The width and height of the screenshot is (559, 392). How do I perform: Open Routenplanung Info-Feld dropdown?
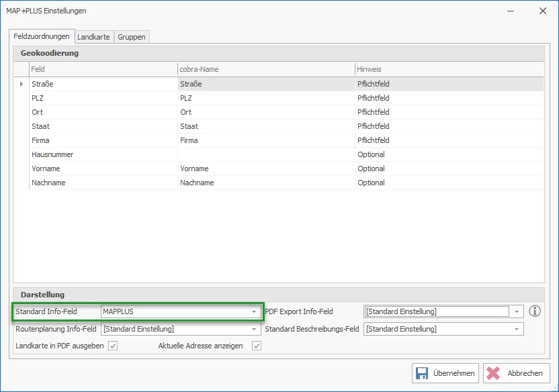click(x=254, y=329)
